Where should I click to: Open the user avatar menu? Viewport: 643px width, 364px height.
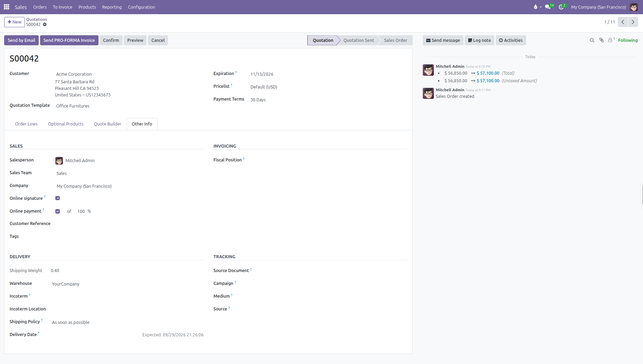[634, 7]
